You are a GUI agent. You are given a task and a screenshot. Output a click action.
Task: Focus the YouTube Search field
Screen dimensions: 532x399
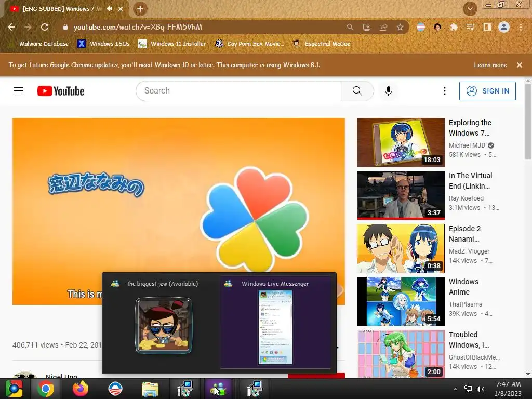pos(238,91)
